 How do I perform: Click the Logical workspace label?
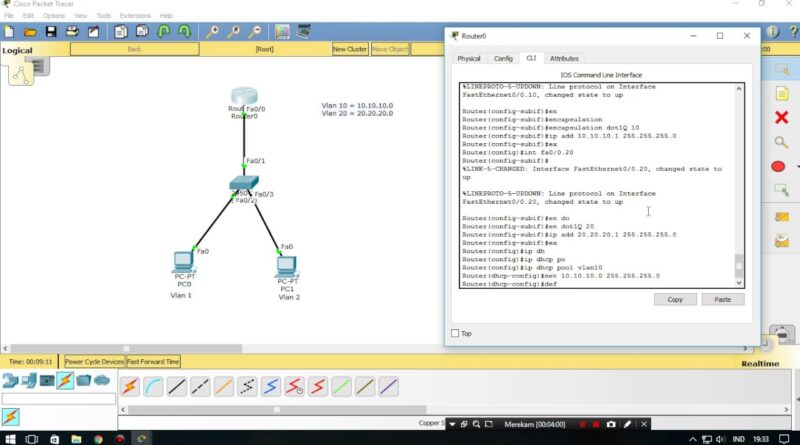(x=17, y=50)
